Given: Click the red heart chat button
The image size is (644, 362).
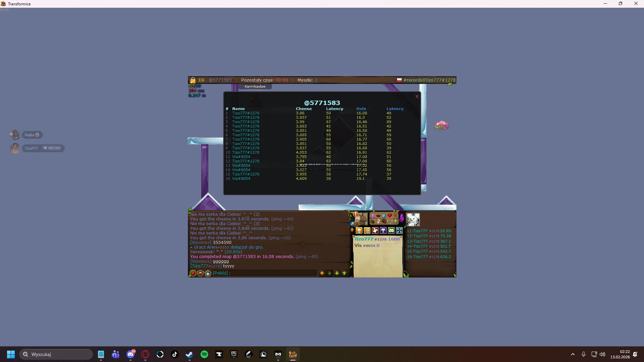Looking at the screenshot, I should pos(193,273).
